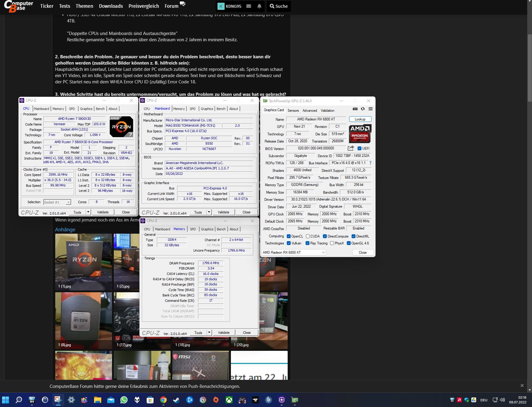Take a GPU-Z screenshot with the camera icon
The image size is (532, 407).
pos(355,109)
